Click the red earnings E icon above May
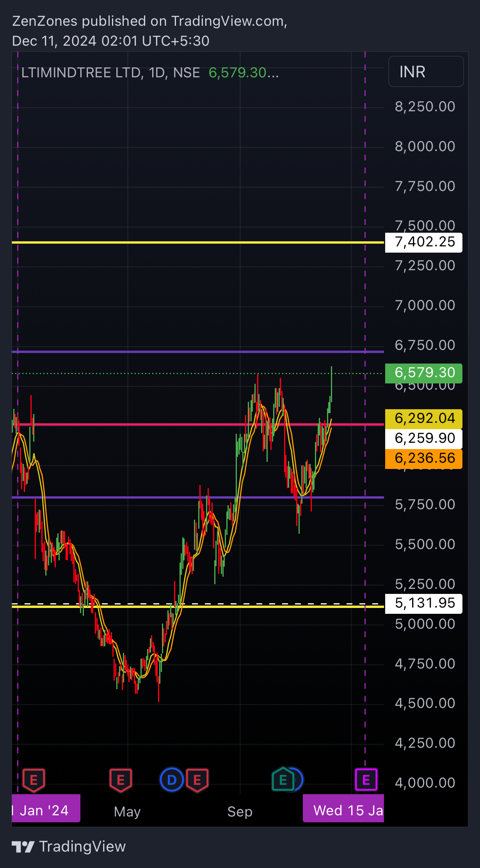Viewport: 480px width, 868px height. point(121,780)
